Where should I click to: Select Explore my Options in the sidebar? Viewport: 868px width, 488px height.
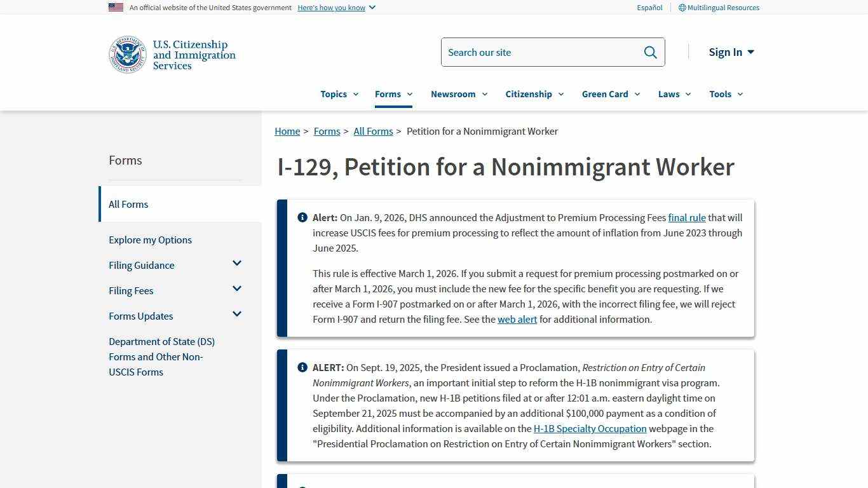pos(150,240)
